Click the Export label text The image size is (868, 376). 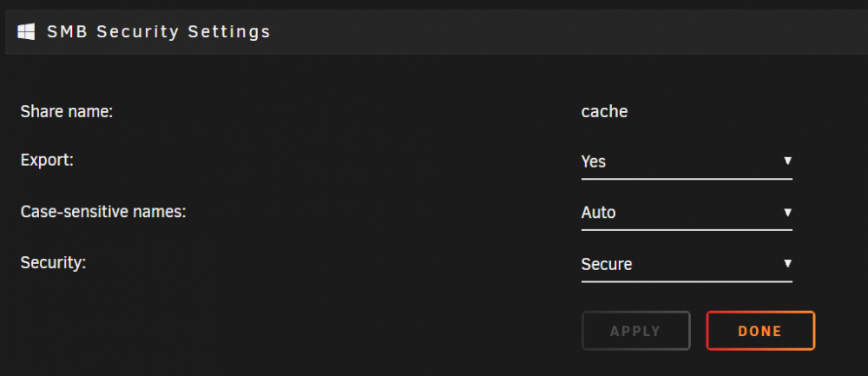[47, 161]
